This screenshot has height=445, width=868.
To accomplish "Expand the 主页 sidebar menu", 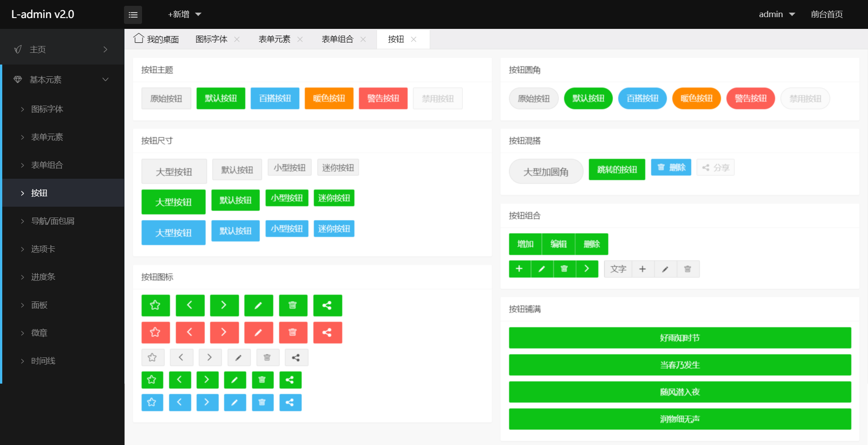I will (x=62, y=49).
